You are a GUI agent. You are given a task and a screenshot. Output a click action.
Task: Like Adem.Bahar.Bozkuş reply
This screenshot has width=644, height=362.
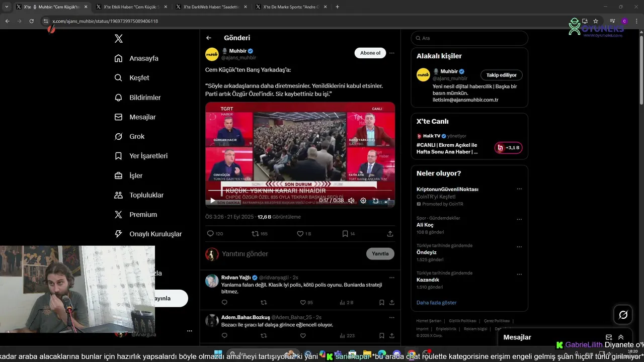tap(303, 336)
